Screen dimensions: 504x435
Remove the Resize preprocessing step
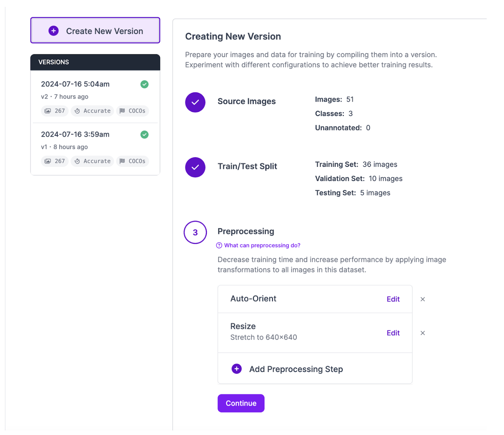[x=423, y=333]
